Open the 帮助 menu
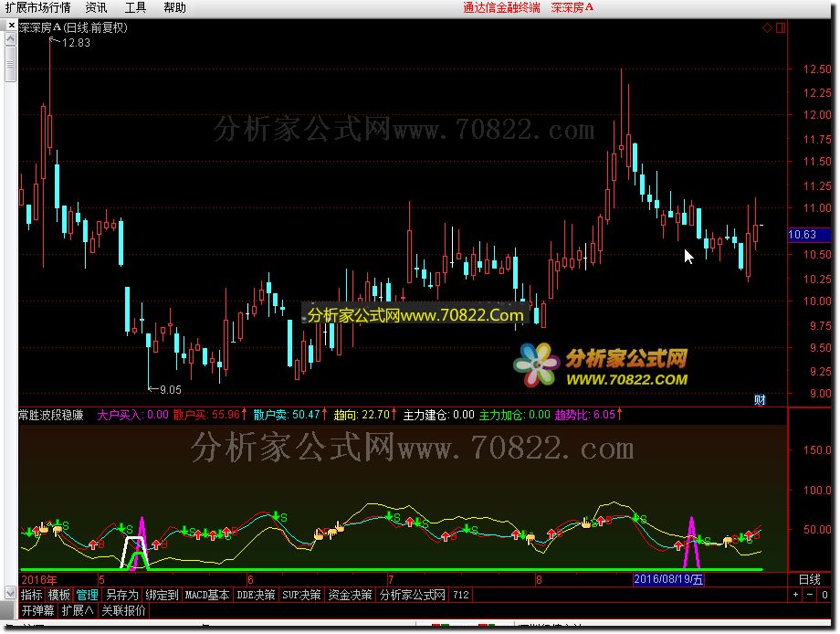 pos(174,7)
